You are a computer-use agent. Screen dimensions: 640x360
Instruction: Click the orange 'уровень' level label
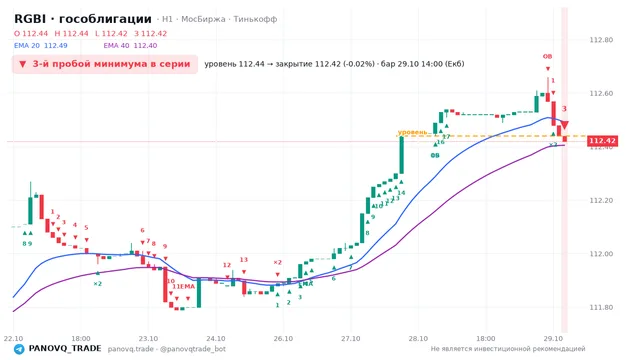point(413,132)
